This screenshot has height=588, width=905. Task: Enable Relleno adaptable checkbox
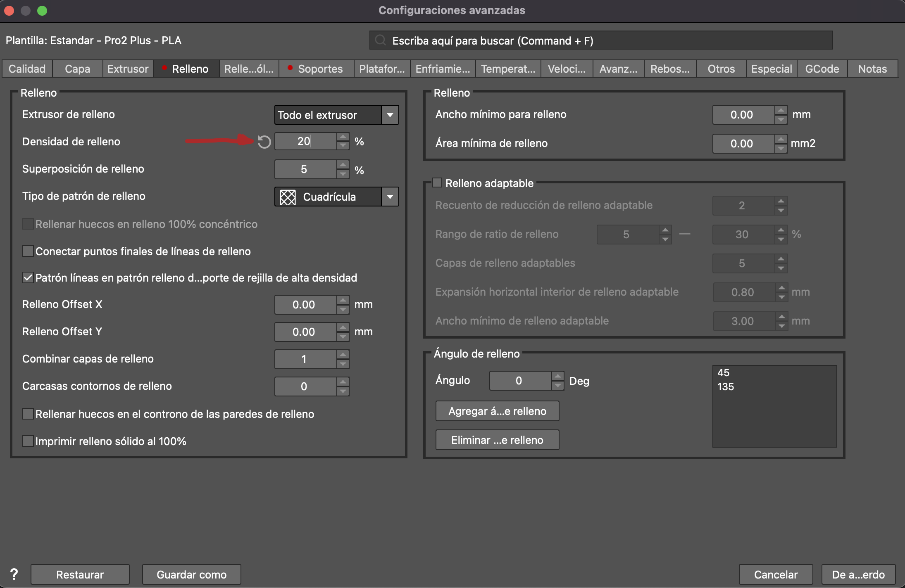[x=437, y=183]
